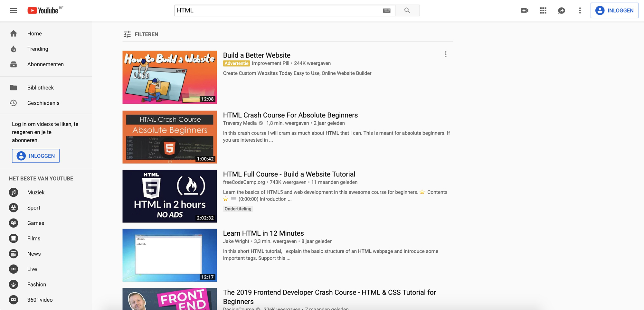Click the 360°-video icon
This screenshot has width=644, height=310.
click(14, 300)
